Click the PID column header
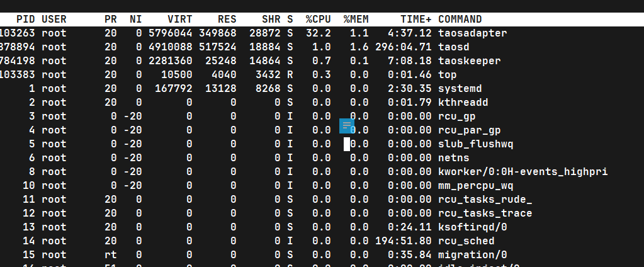This screenshot has height=267, width=644. 26,20
